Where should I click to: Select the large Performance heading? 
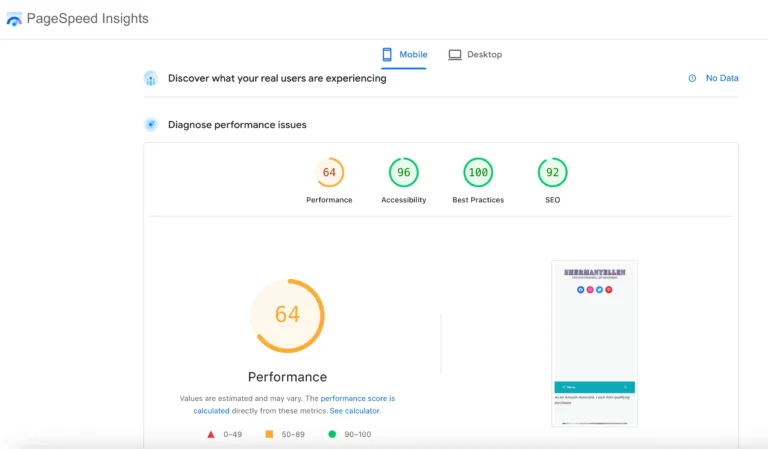click(288, 377)
